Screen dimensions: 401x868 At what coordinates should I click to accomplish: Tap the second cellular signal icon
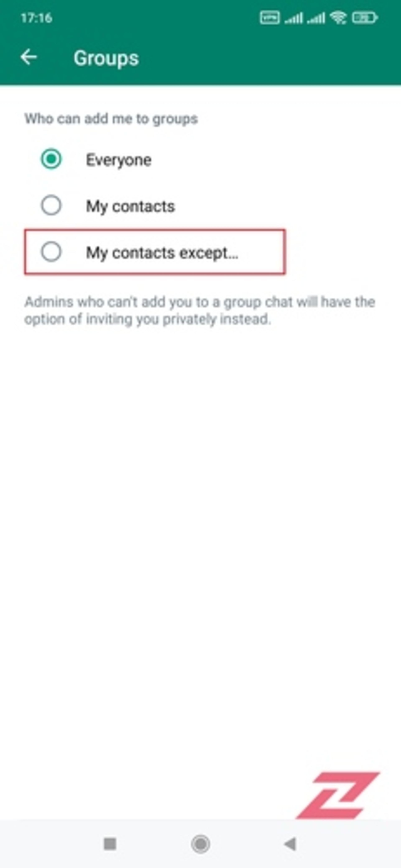[x=316, y=18]
